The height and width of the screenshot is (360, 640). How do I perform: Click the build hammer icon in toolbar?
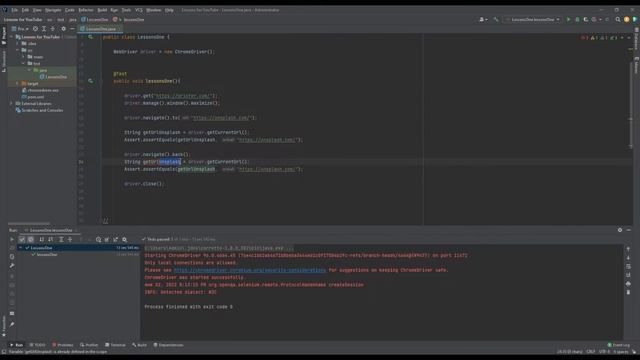click(496, 19)
